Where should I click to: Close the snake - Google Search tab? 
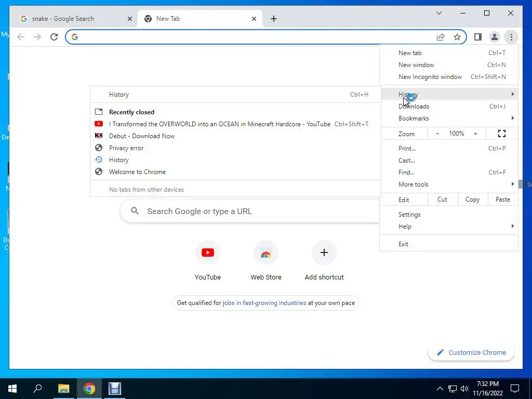[x=129, y=19]
